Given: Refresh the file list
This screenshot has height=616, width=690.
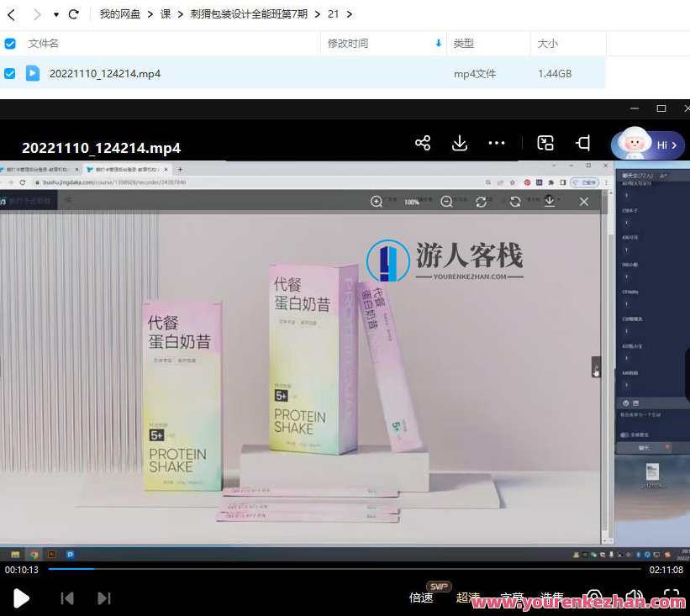Looking at the screenshot, I should pos(73,14).
